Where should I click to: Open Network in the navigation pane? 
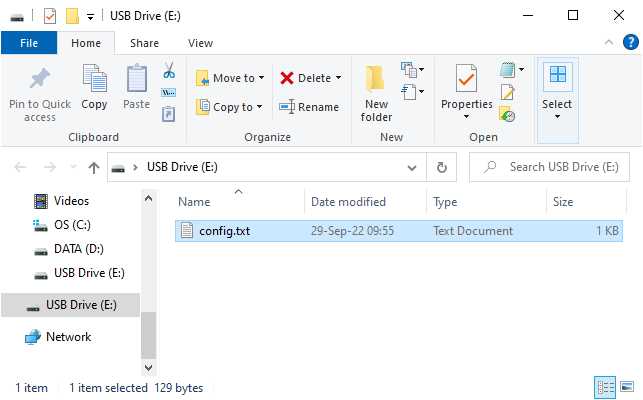[x=58, y=337]
